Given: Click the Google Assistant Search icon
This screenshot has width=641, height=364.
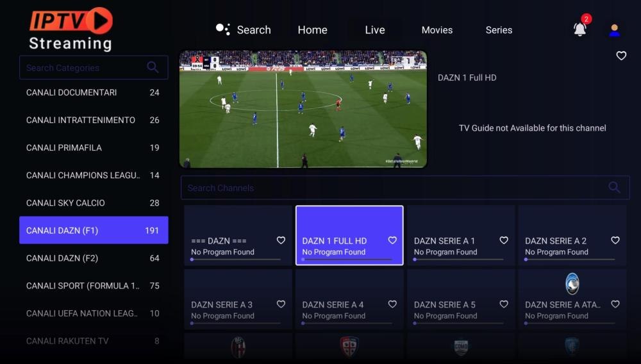Looking at the screenshot, I should click(222, 29).
